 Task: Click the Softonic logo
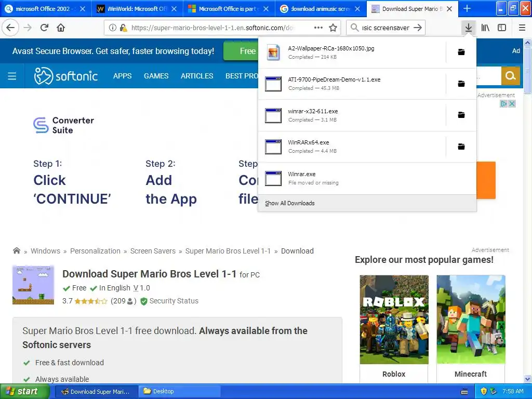[x=66, y=76]
